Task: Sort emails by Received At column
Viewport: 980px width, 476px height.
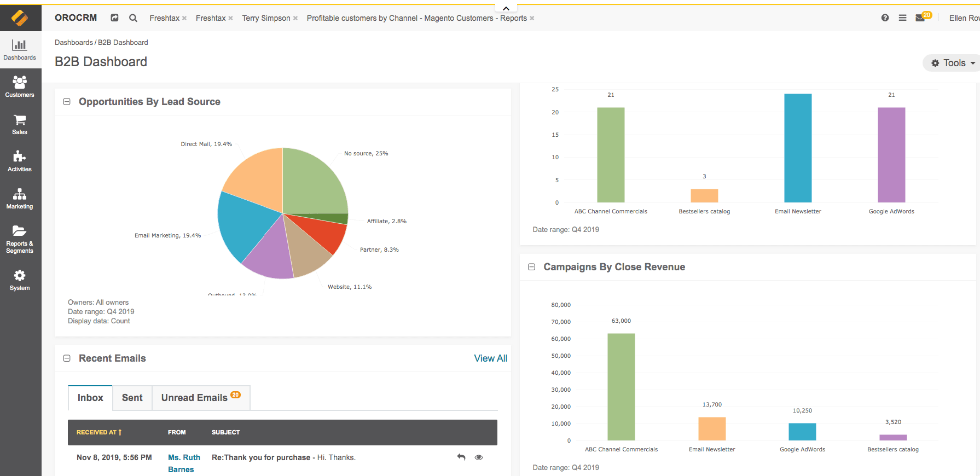Action: [99, 432]
